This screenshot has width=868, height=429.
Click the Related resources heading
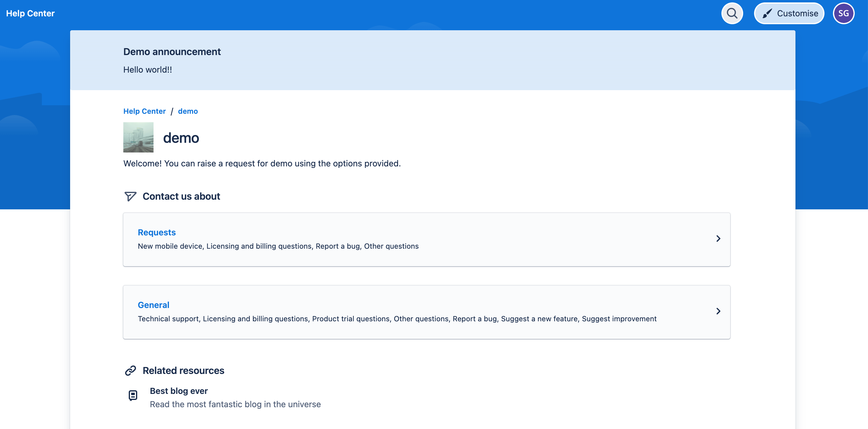pos(183,371)
